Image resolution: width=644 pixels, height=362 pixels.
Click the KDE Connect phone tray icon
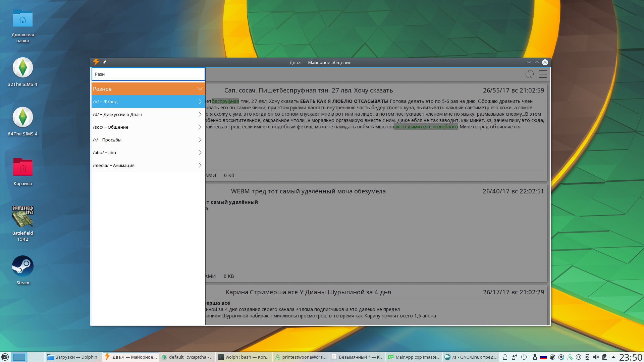[x=587, y=357]
